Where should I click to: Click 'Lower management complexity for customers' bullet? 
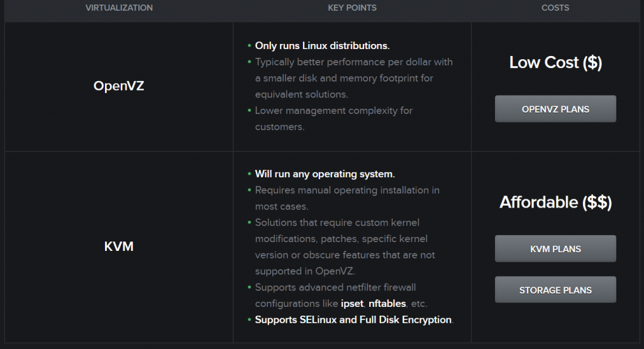point(333,119)
